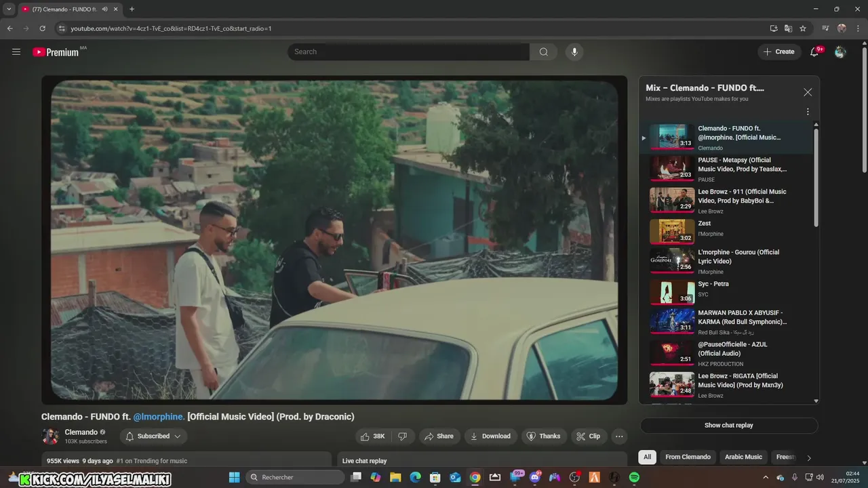Open Microsoft Store from taskbar
Screen dimensions: 868x488
click(x=435, y=477)
